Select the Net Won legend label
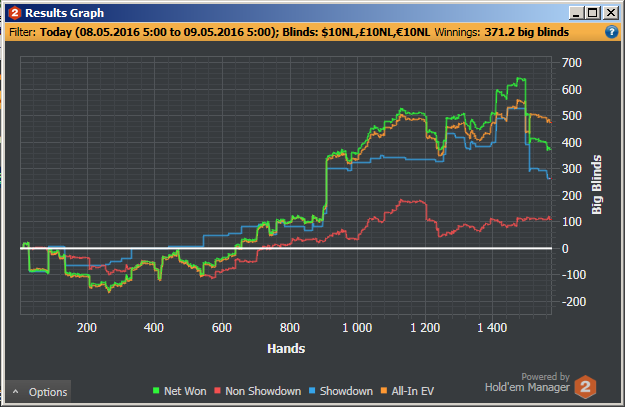Screen dimensions: 625x407 coord(185,391)
